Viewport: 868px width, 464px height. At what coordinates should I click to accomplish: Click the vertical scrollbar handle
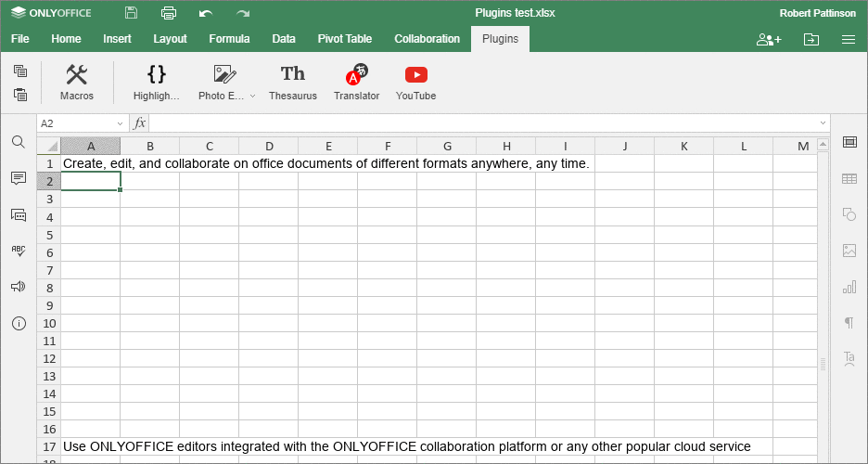pyautogui.click(x=823, y=364)
